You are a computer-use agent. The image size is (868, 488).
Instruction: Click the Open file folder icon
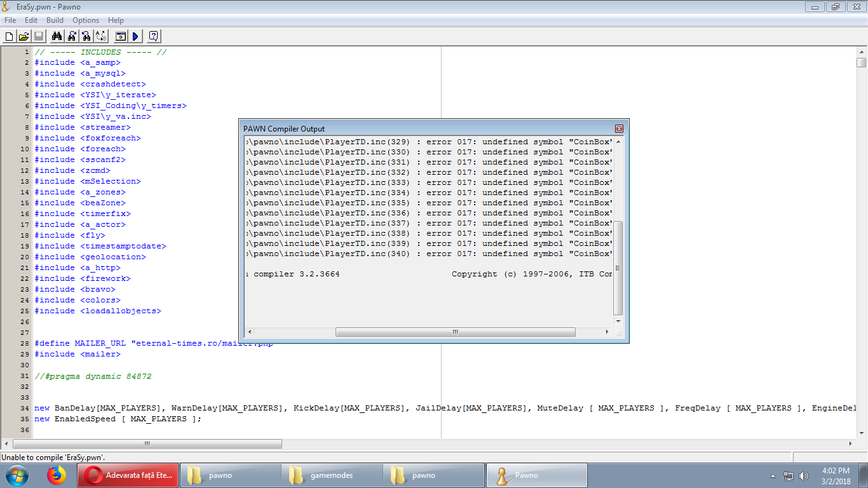24,36
